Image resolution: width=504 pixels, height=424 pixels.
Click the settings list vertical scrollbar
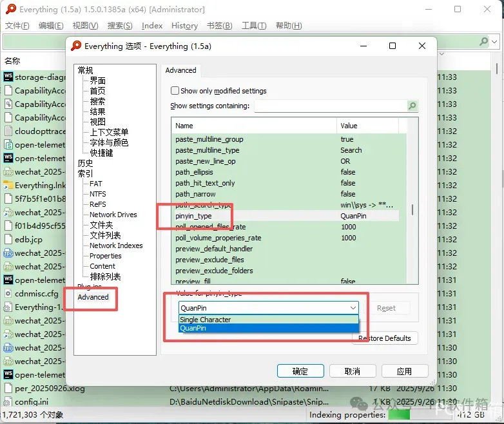tap(412, 210)
